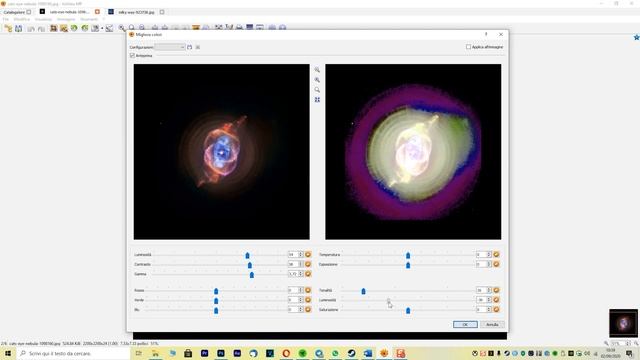Click into the Gamma value field
Image resolution: width=640 pixels, height=360 pixels.
tap(293, 274)
